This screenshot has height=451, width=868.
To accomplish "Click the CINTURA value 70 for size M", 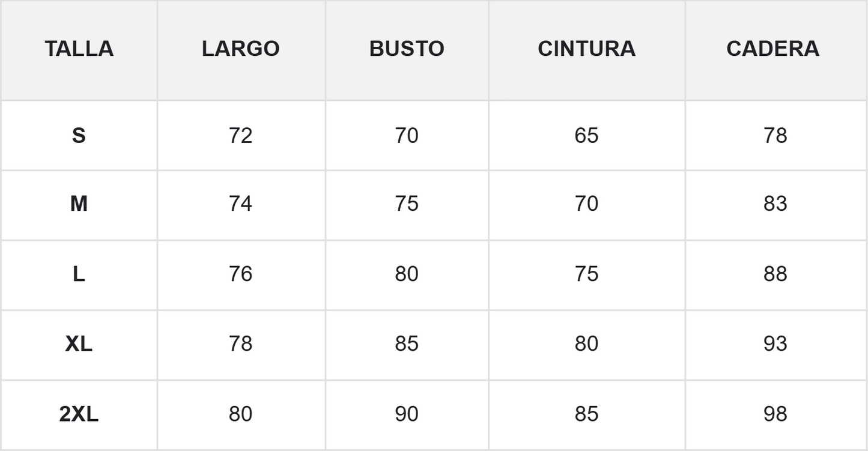I will [586, 204].
